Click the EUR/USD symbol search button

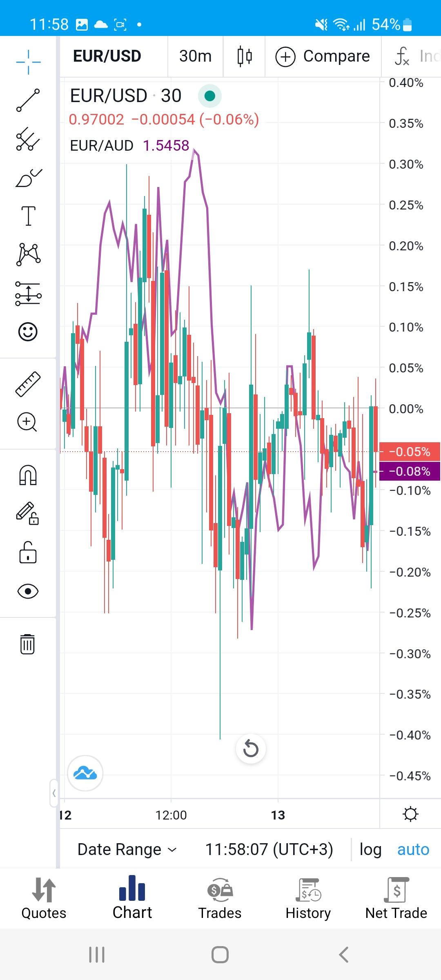[107, 56]
